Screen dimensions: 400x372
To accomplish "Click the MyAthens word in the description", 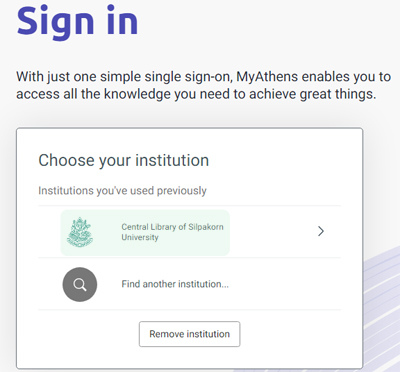I will pyautogui.click(x=267, y=77).
